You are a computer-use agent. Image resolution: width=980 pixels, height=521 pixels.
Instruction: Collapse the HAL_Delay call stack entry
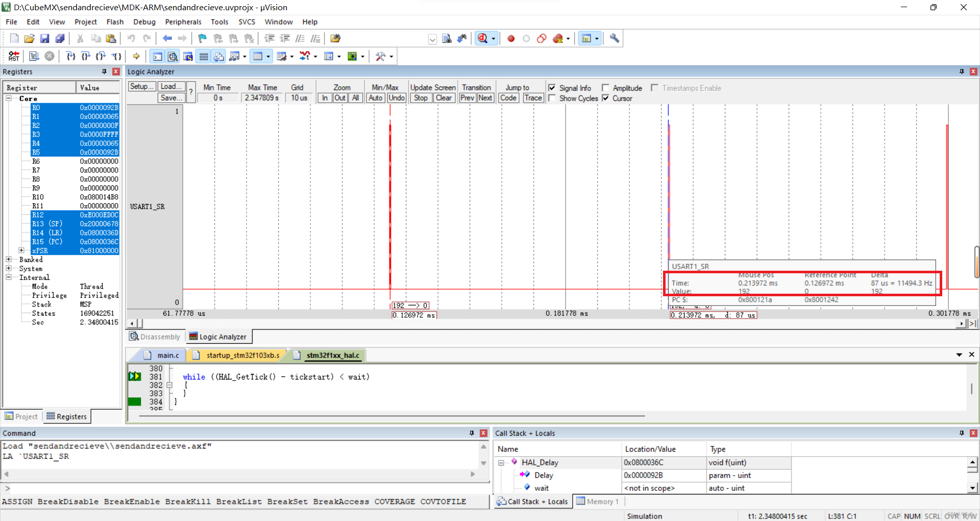coord(501,463)
